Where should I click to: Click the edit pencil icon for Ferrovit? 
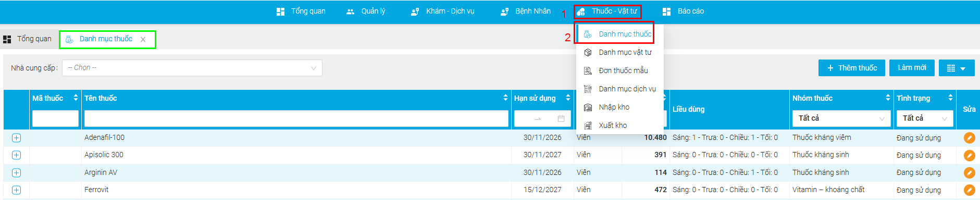tap(969, 190)
